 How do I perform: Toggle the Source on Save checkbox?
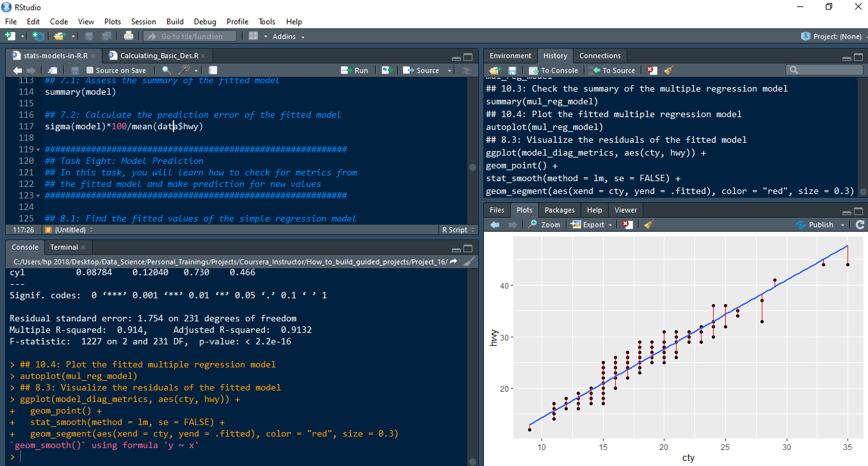tap(90, 70)
